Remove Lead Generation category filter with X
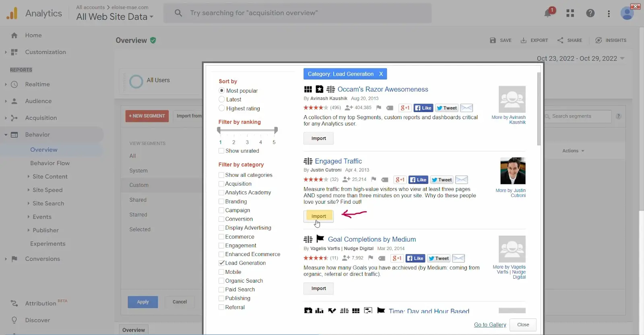This screenshot has width=644, height=335. click(x=381, y=74)
